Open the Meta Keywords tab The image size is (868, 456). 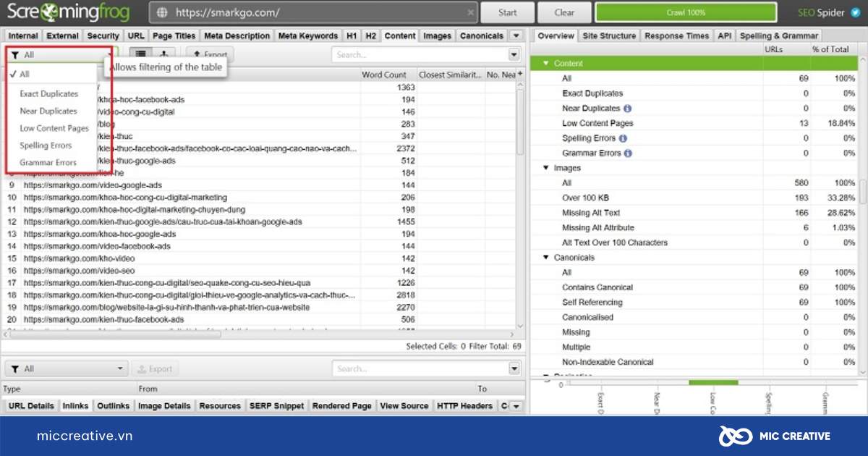pos(308,35)
